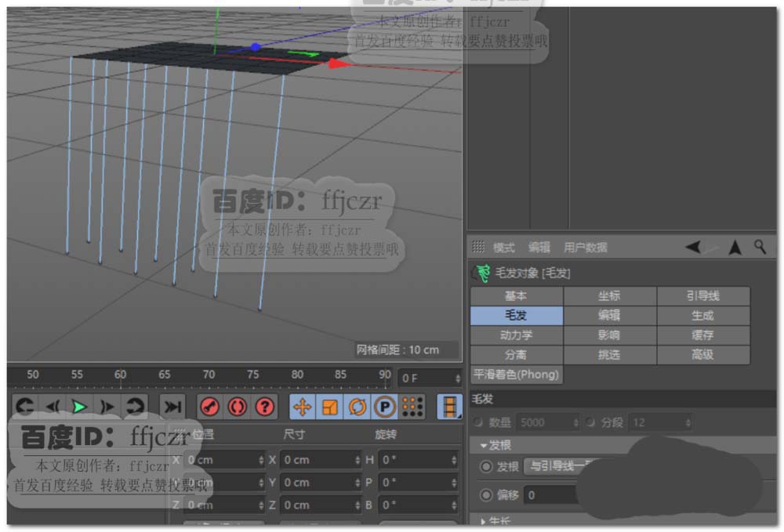Toggle the animation circle beside 偏移

point(486,494)
